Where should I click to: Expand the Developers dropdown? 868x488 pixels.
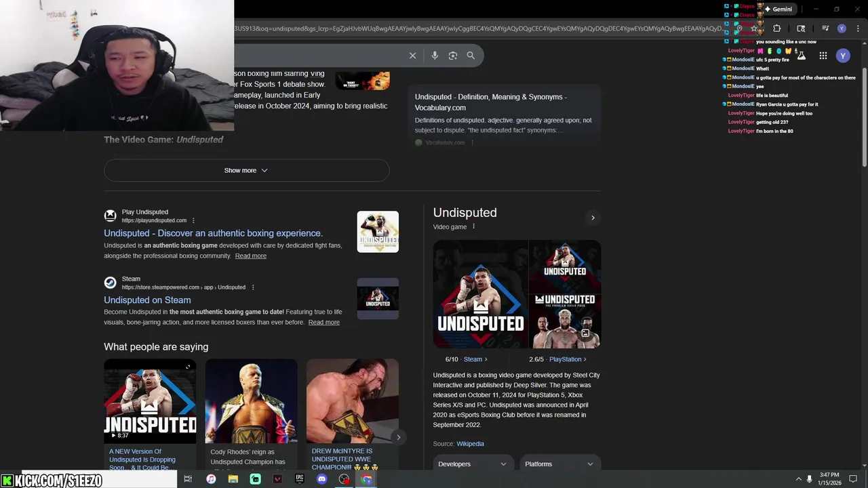click(473, 464)
